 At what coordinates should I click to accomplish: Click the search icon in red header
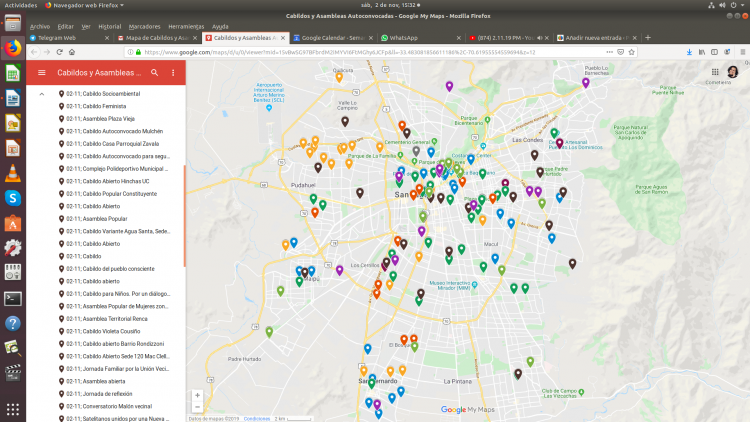pos(155,73)
